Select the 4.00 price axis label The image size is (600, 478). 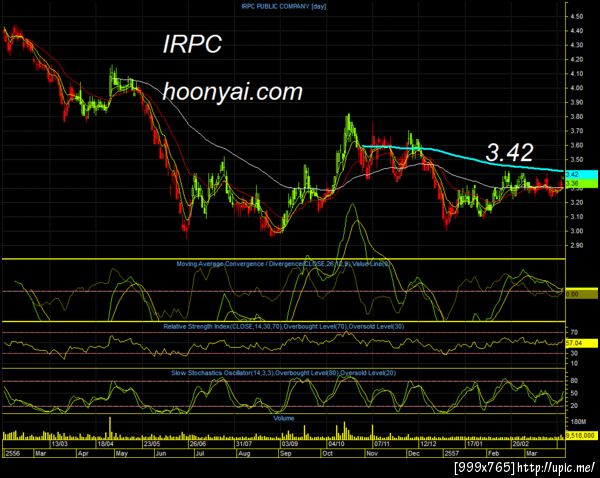[577, 88]
